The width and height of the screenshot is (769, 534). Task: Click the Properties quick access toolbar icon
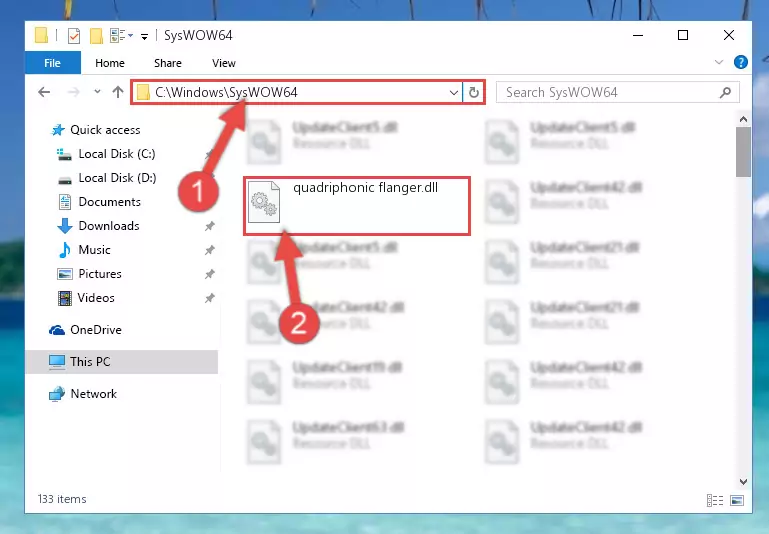pyautogui.click(x=74, y=35)
